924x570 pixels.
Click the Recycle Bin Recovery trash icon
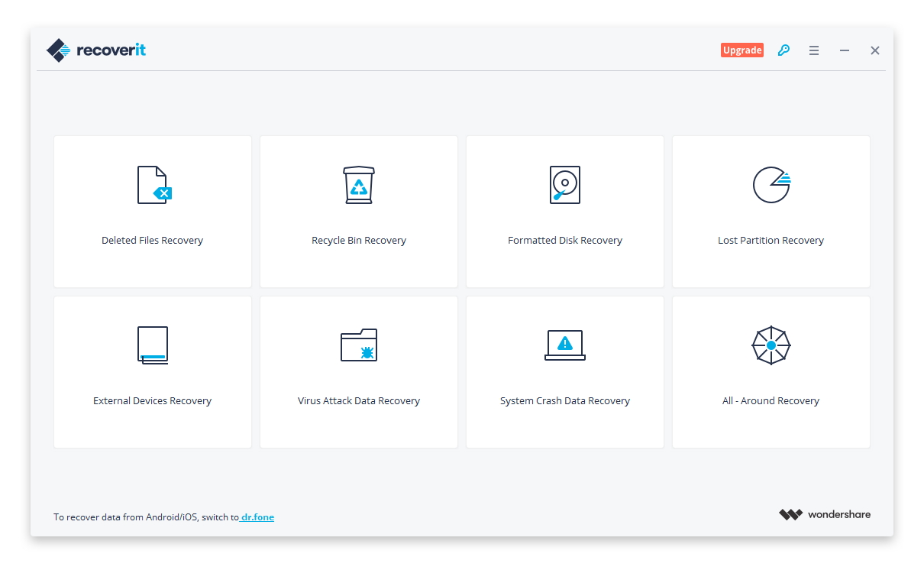coord(359,185)
